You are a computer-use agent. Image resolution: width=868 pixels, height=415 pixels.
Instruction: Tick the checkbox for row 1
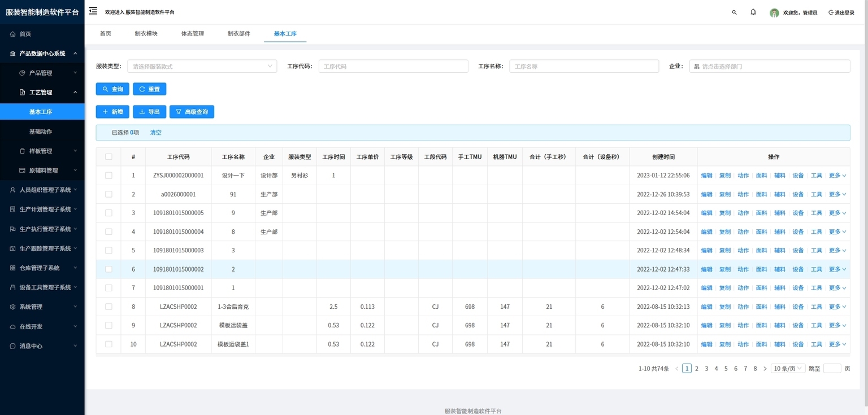pyautogui.click(x=108, y=176)
